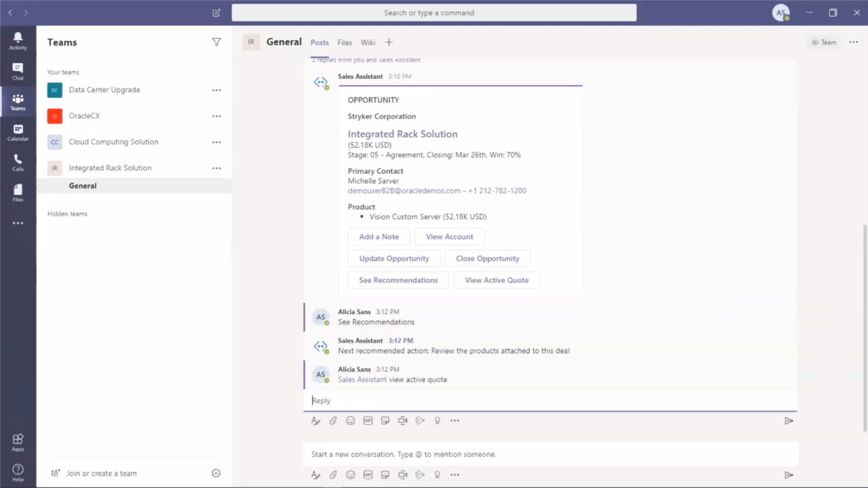868x488 pixels.
Task: Switch to the Files tab
Action: 344,42
